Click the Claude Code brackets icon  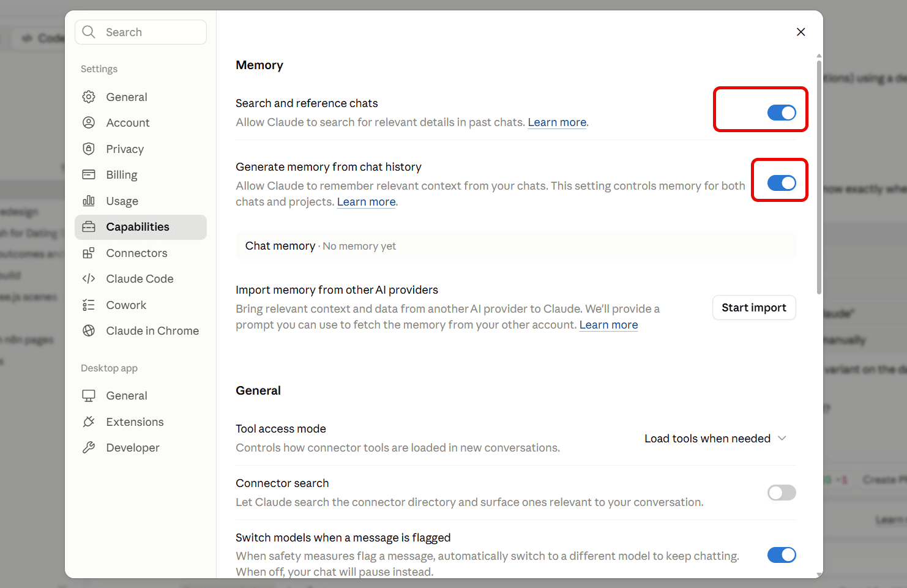pyautogui.click(x=89, y=278)
